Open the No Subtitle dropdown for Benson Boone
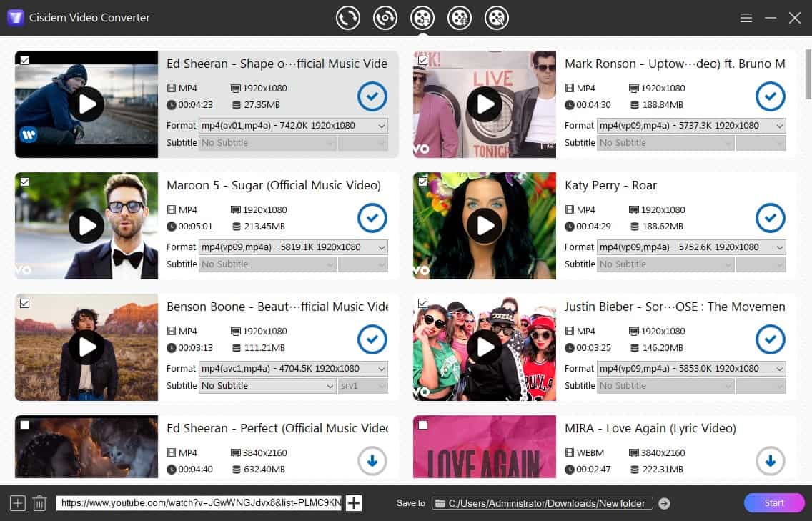Image resolution: width=812 pixels, height=521 pixels. (267, 385)
